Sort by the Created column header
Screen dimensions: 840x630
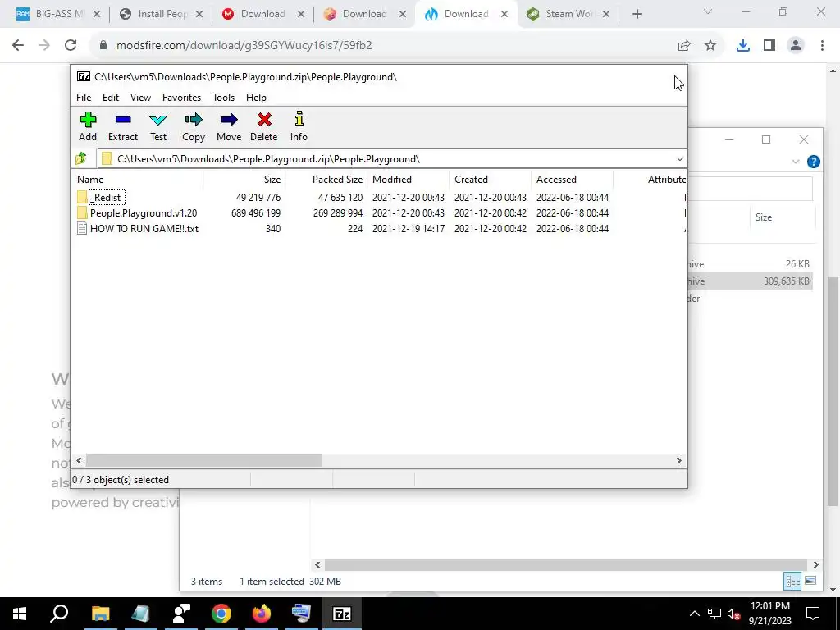(x=491, y=180)
